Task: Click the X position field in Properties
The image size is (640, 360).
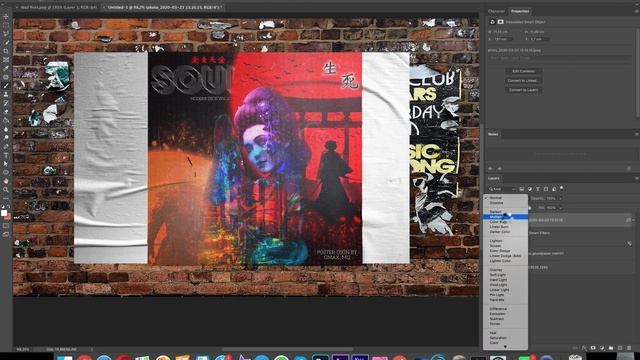Action: coord(502,39)
